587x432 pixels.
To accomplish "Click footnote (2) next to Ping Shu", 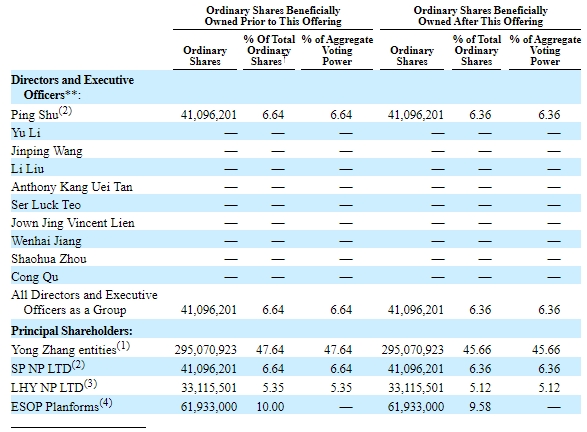I will pos(65,111).
